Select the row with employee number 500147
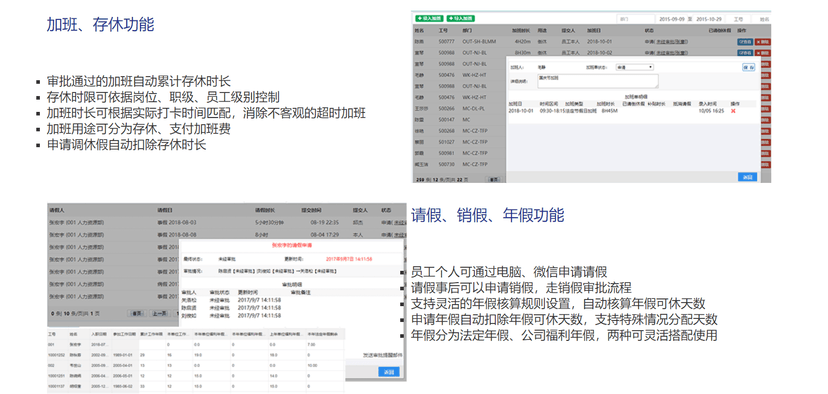The width and height of the screenshot is (828, 394). point(459,120)
